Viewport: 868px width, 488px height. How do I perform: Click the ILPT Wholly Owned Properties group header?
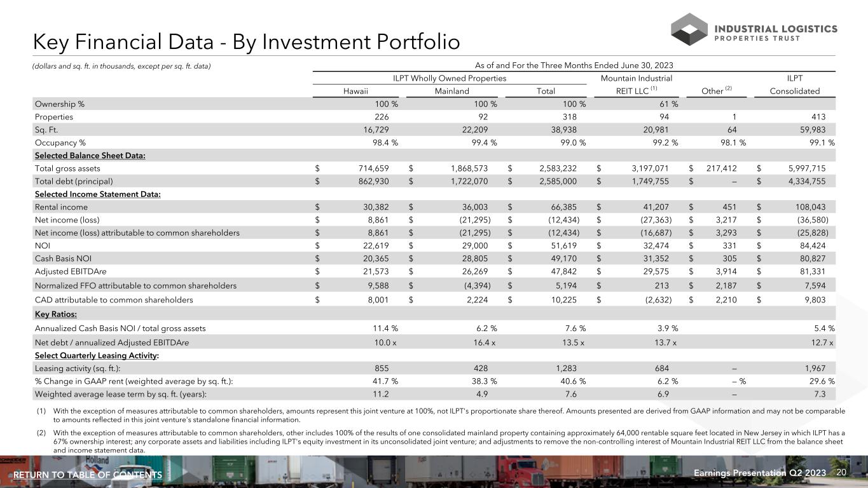click(x=450, y=78)
